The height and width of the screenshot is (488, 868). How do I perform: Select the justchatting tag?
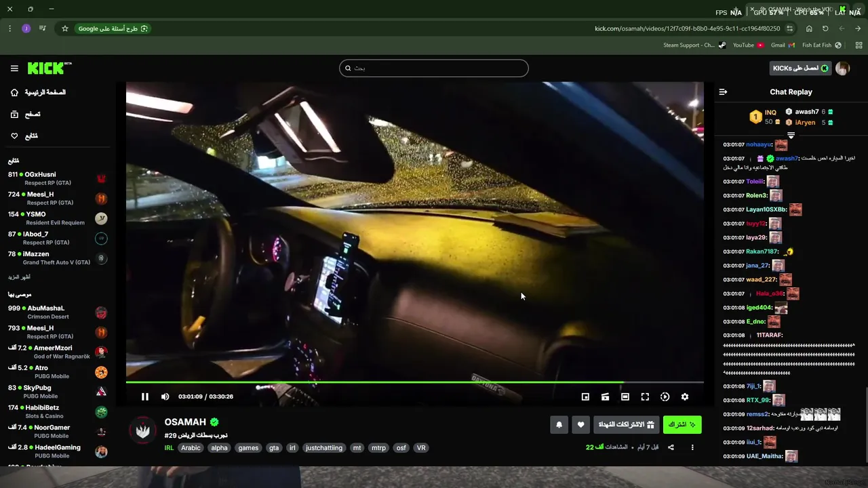(324, 448)
